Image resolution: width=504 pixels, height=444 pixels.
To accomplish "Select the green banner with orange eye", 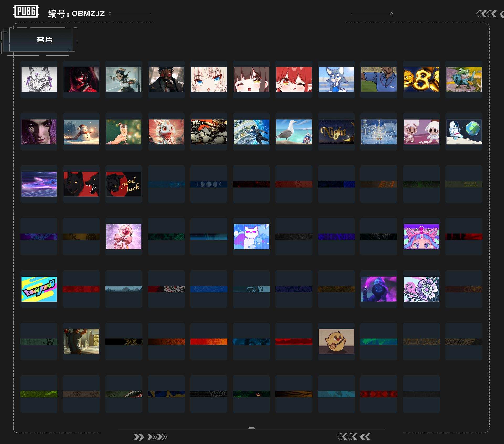I will pos(251,394).
